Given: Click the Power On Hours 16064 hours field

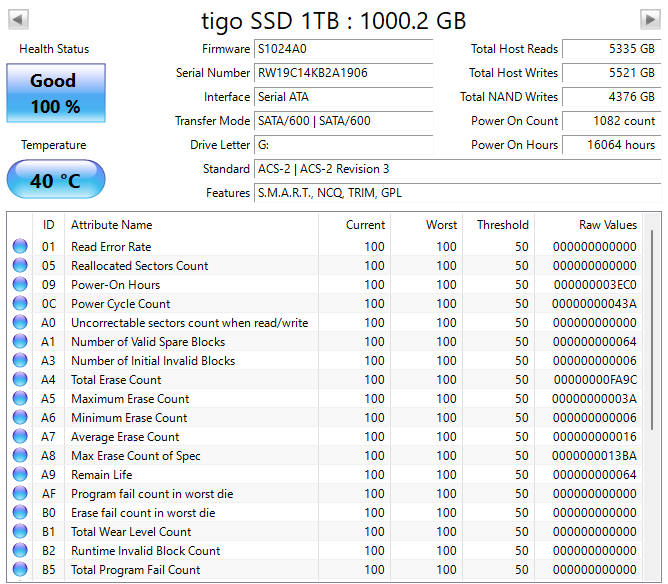Looking at the screenshot, I should point(609,145).
